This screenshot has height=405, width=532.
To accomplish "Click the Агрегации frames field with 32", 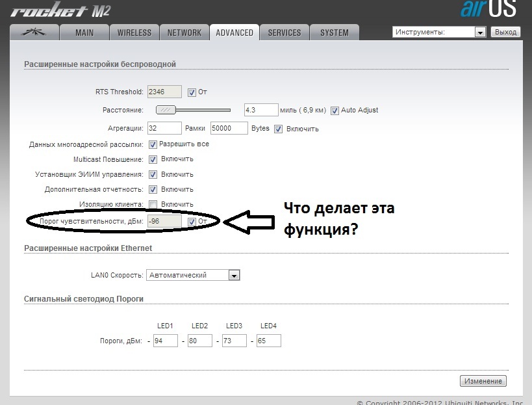I will click(x=164, y=128).
